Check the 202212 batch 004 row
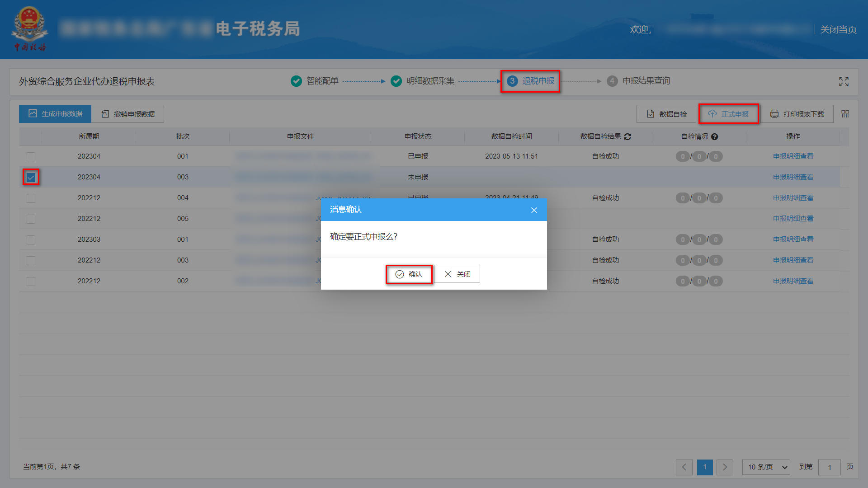Viewport: 868px width, 488px height. point(31,198)
